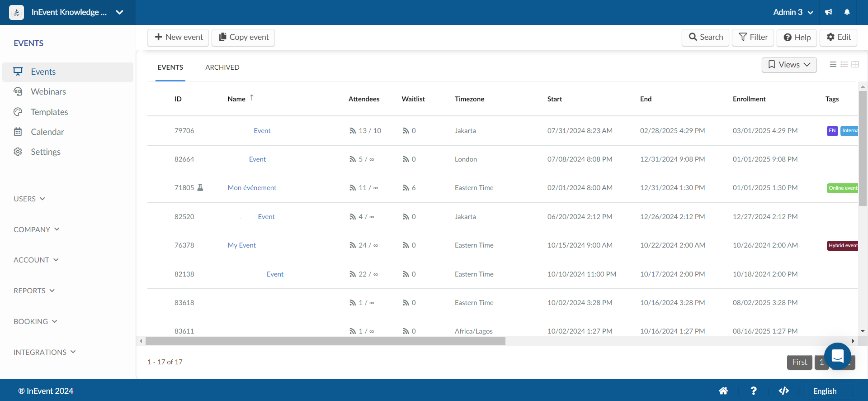The width and height of the screenshot is (868, 401).
Task: Click the Templates palette icon
Action: click(x=18, y=112)
